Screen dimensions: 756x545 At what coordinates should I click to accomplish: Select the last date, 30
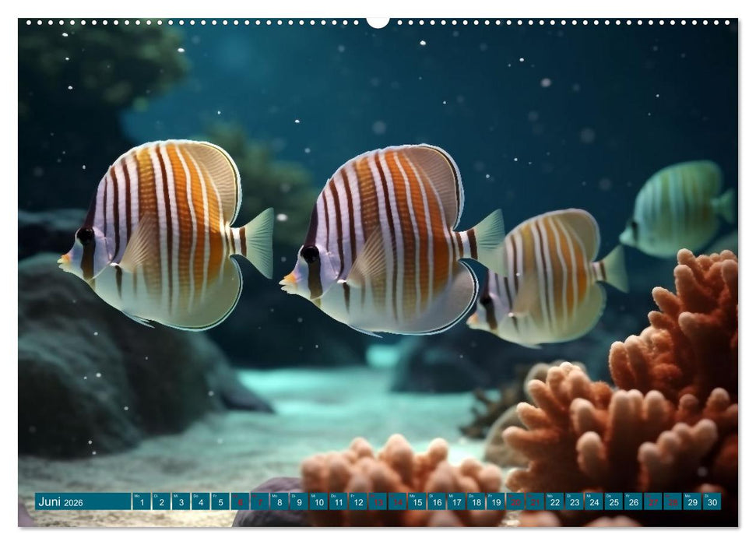point(712,501)
